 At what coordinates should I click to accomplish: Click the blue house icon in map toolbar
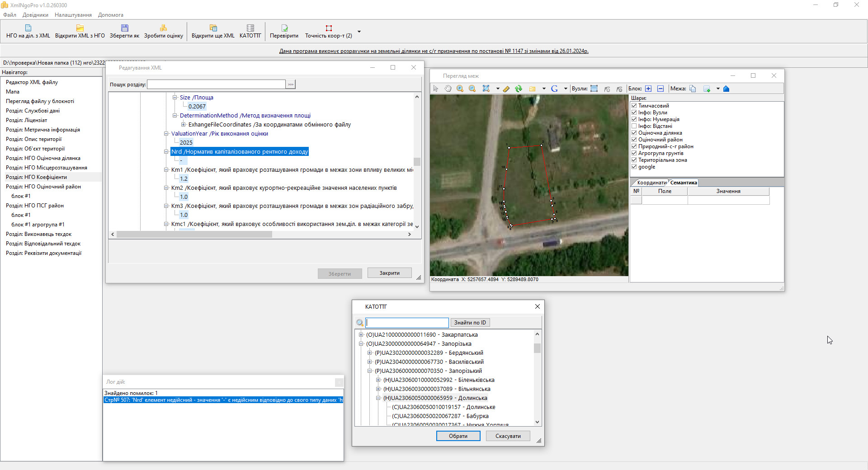(726, 89)
